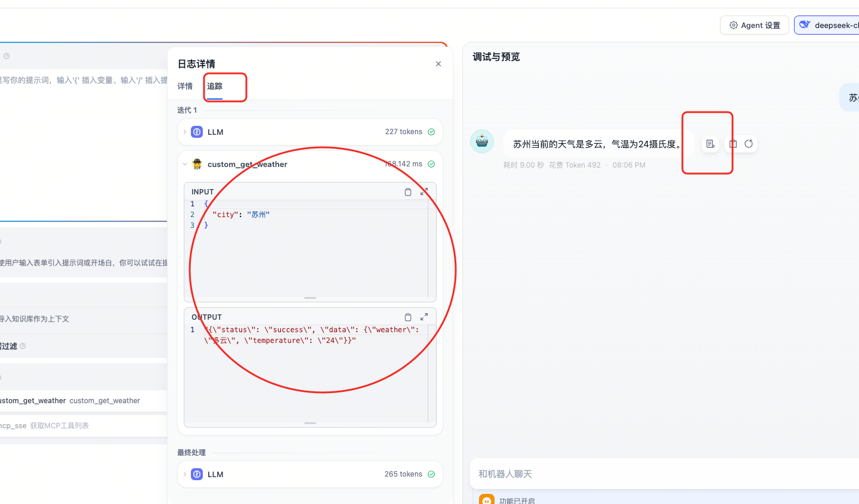This screenshot has width=859, height=504.
Task: Open Agent 设置
Action: (754, 25)
